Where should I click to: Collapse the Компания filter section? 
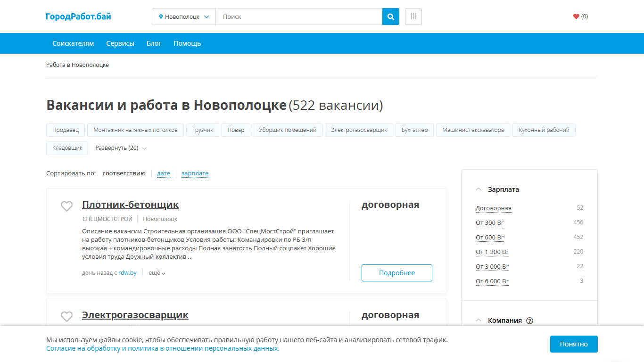(479, 321)
